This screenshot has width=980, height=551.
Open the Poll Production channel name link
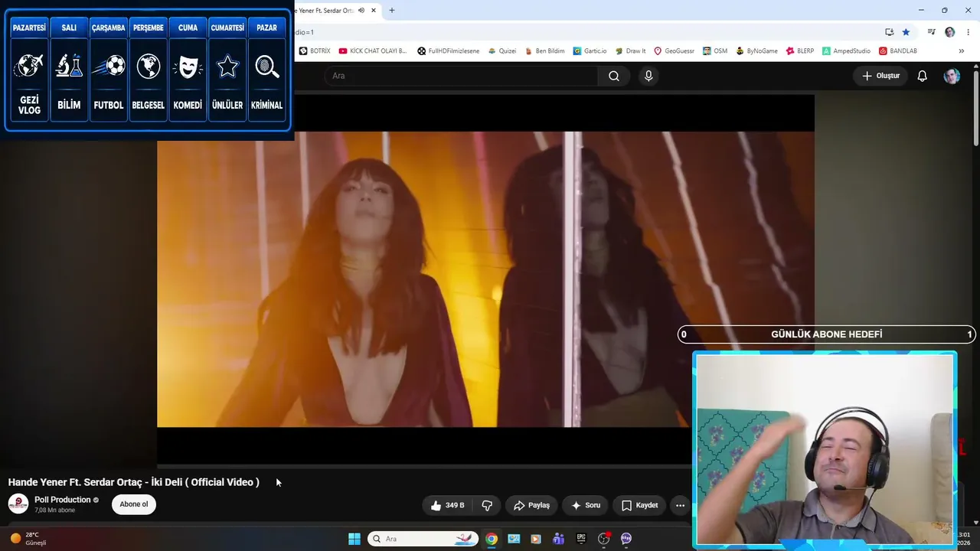click(63, 500)
